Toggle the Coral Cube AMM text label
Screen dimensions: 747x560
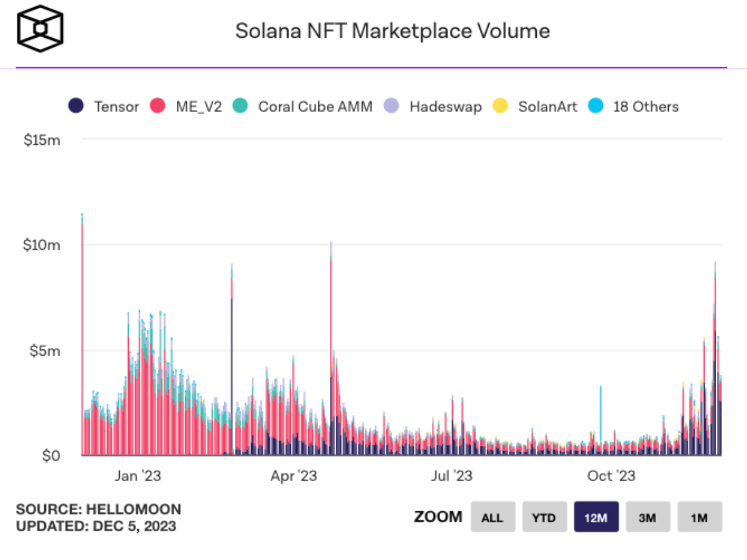[315, 106]
